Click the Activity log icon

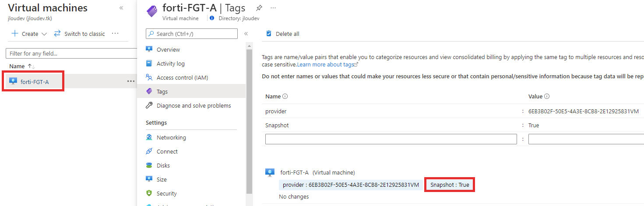(149, 63)
